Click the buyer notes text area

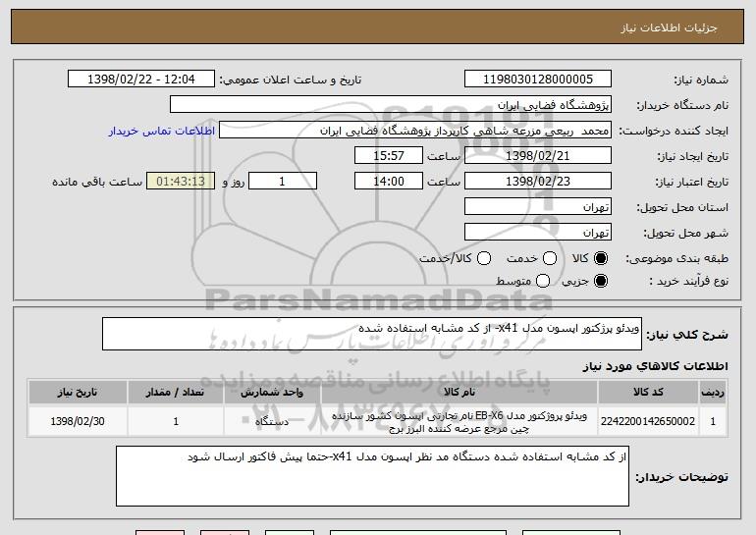tap(372, 476)
